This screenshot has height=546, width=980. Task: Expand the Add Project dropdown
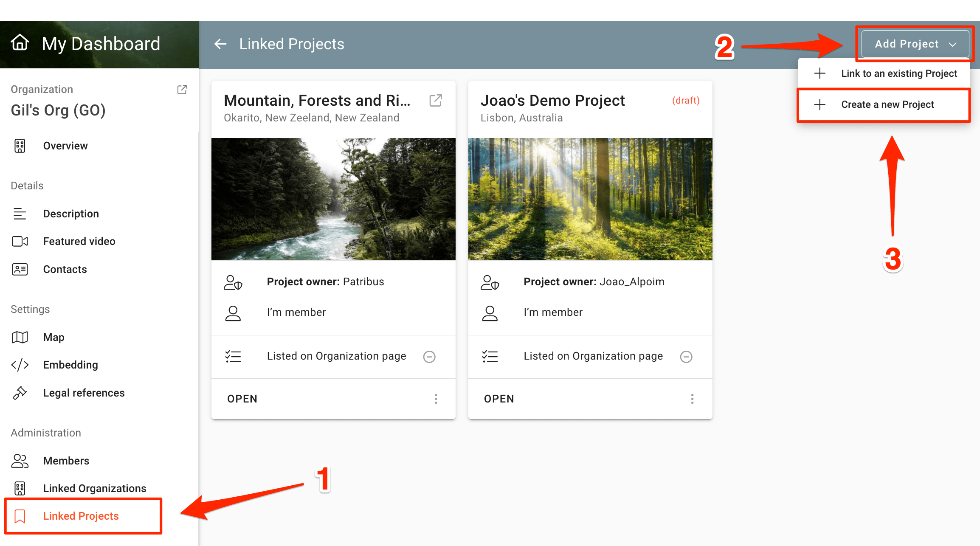pos(915,44)
